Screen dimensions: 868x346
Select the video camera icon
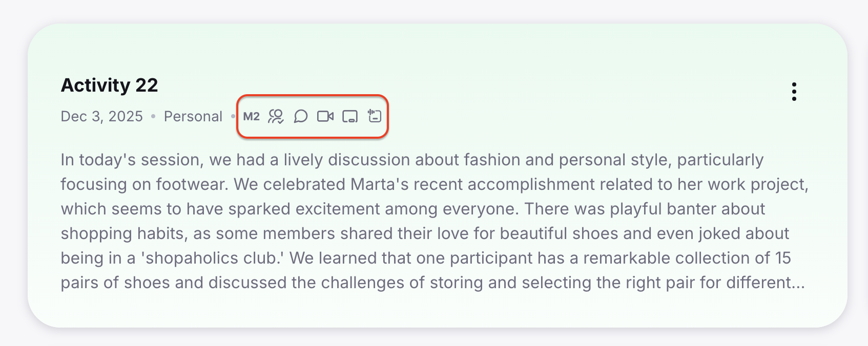click(x=325, y=117)
